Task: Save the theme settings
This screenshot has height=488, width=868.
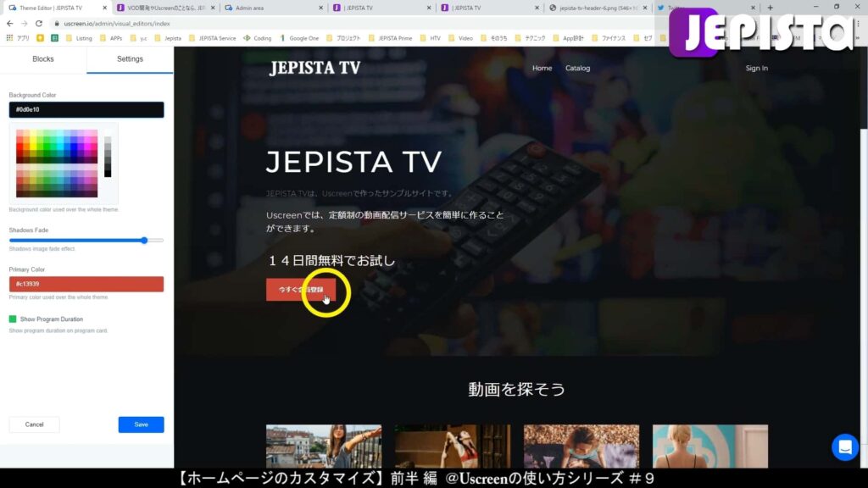Action: click(142, 424)
